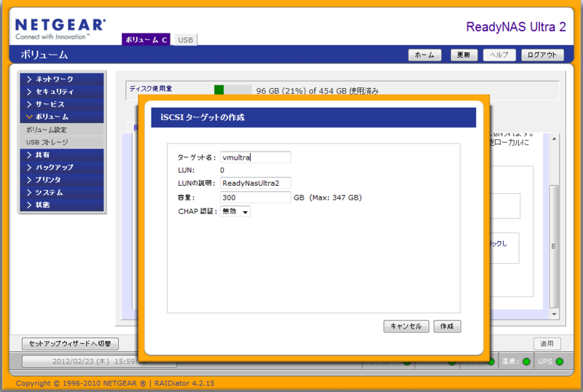Viewport: 583px width, 392px height.
Task: Click the Max: 347 GB text
Action: (x=335, y=197)
